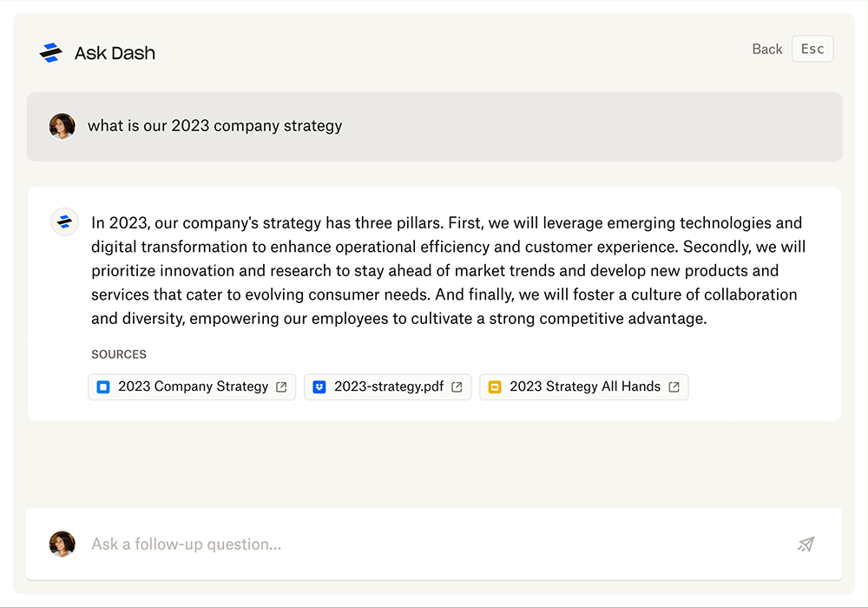The width and height of the screenshot is (868, 608).
Task: Send the follow-up with the paper plane icon
Action: point(806,545)
